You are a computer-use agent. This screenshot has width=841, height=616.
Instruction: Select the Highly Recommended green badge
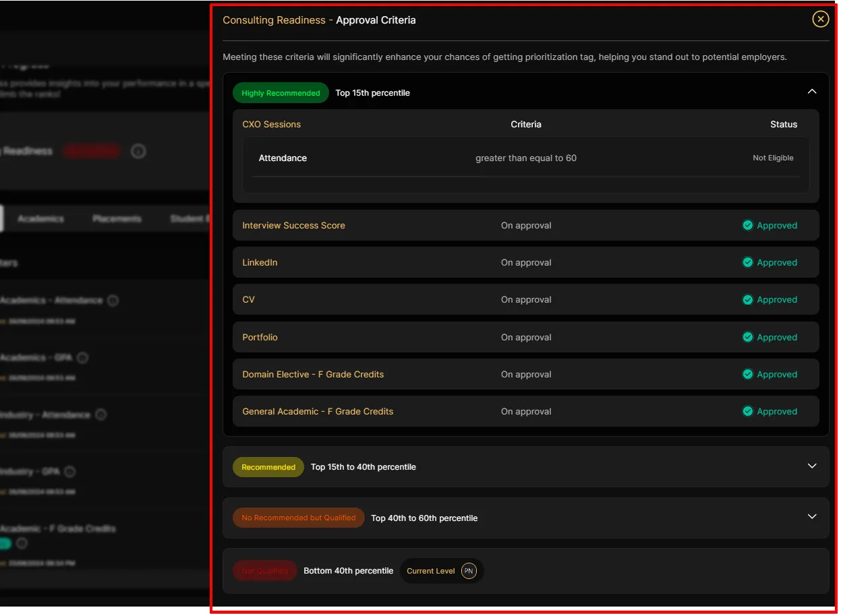click(x=281, y=93)
